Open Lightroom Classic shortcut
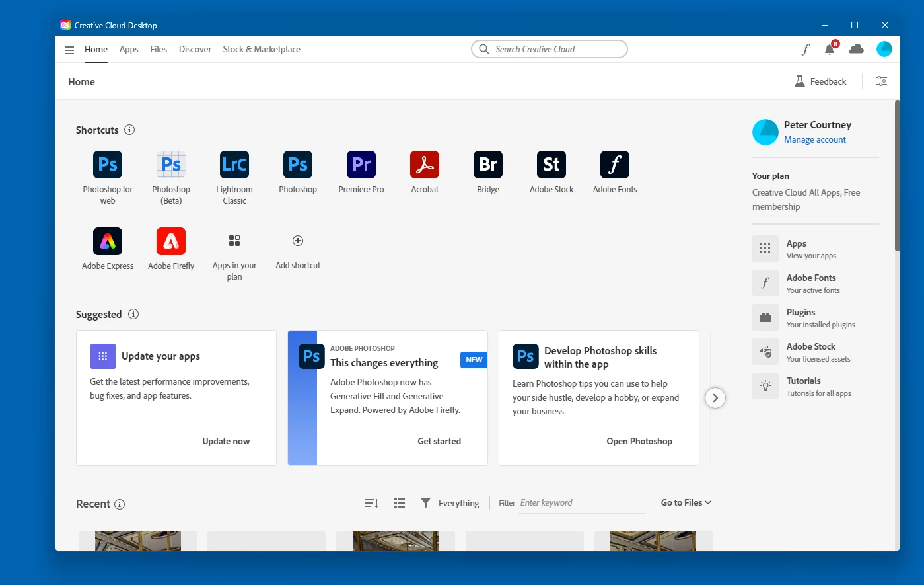Screen dimensions: 924x585 234,165
